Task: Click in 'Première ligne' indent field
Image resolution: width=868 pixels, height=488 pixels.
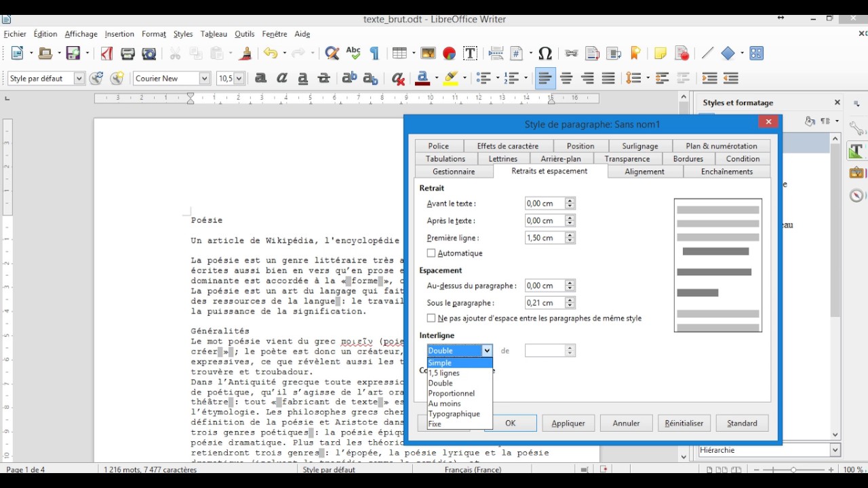Action: (545, 238)
